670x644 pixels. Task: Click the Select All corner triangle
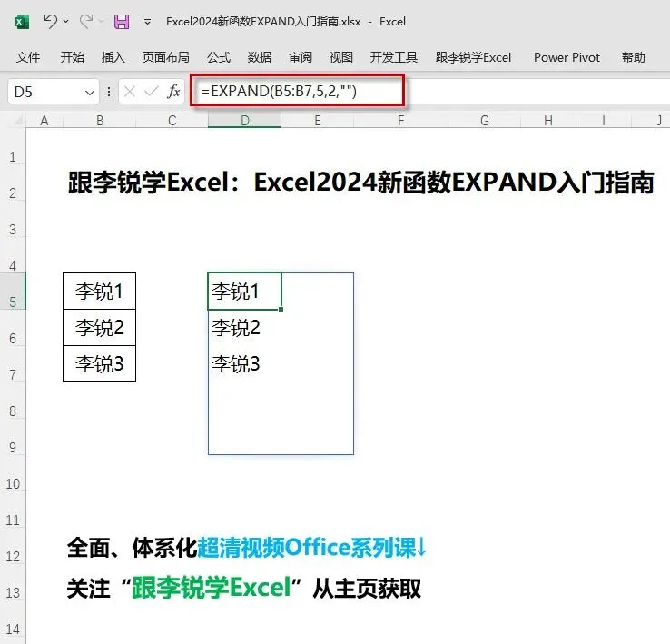coord(16,120)
